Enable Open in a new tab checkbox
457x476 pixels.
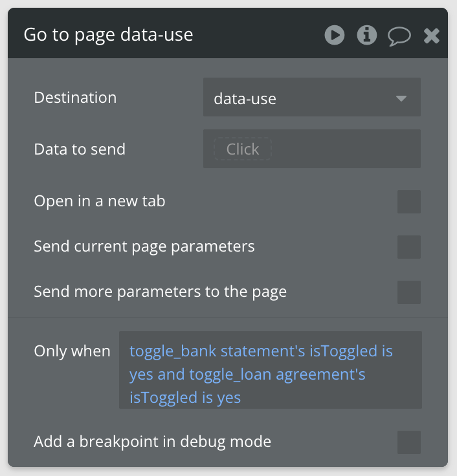pos(408,202)
